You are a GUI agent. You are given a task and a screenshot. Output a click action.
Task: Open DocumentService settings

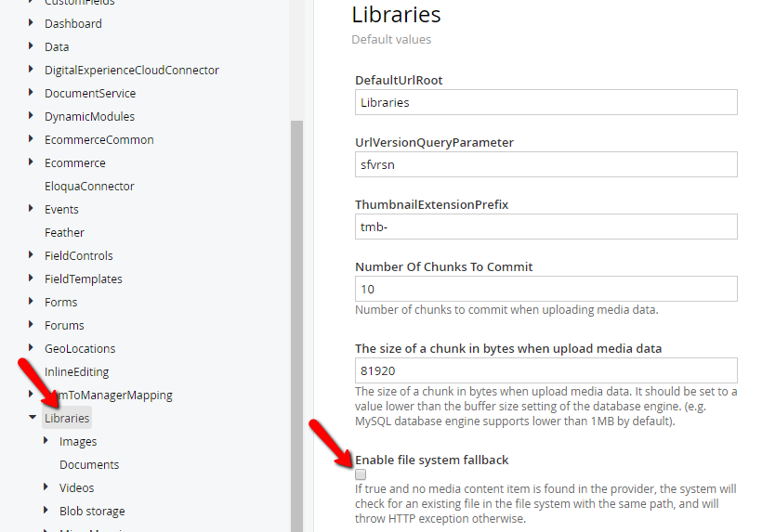point(90,93)
